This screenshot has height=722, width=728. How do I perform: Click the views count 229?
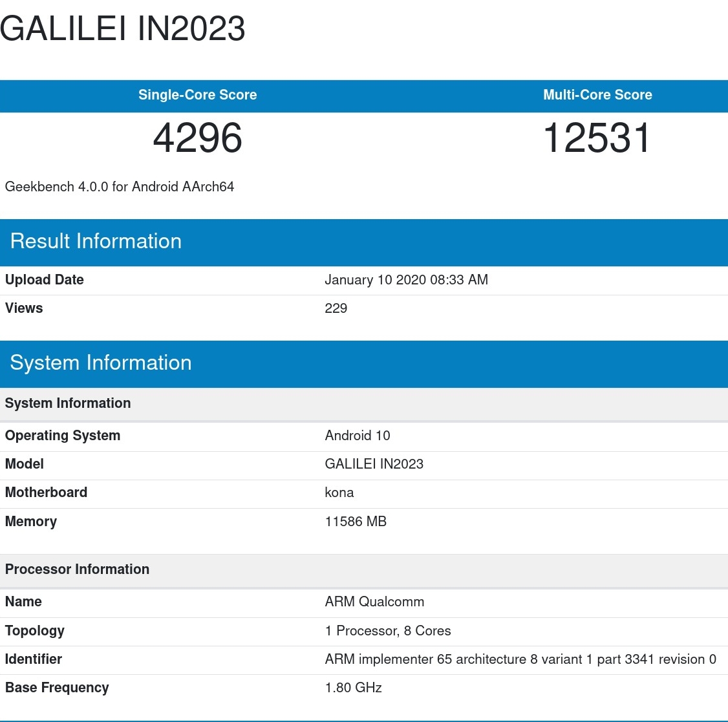click(336, 308)
